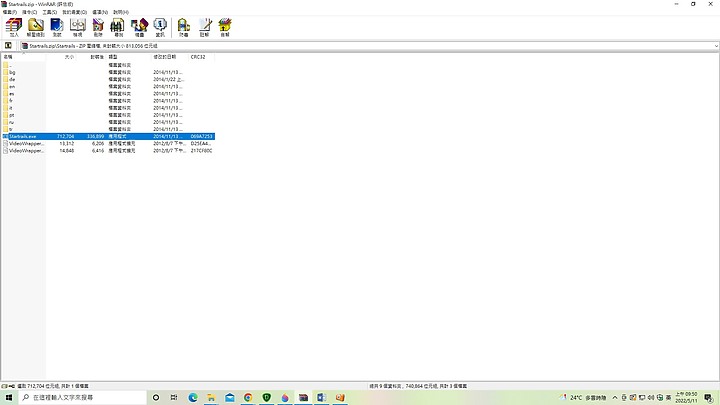Open File Explorer from the taskbar
The width and height of the screenshot is (720, 405).
pyautogui.click(x=211, y=397)
